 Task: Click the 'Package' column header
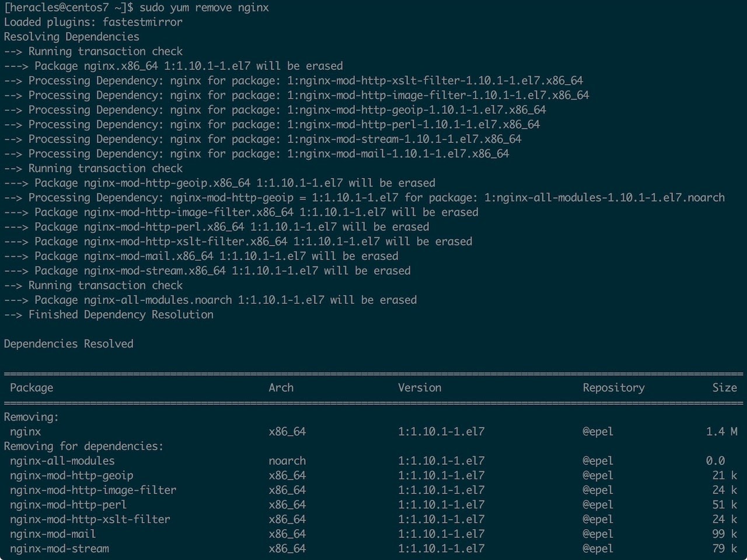(x=32, y=387)
